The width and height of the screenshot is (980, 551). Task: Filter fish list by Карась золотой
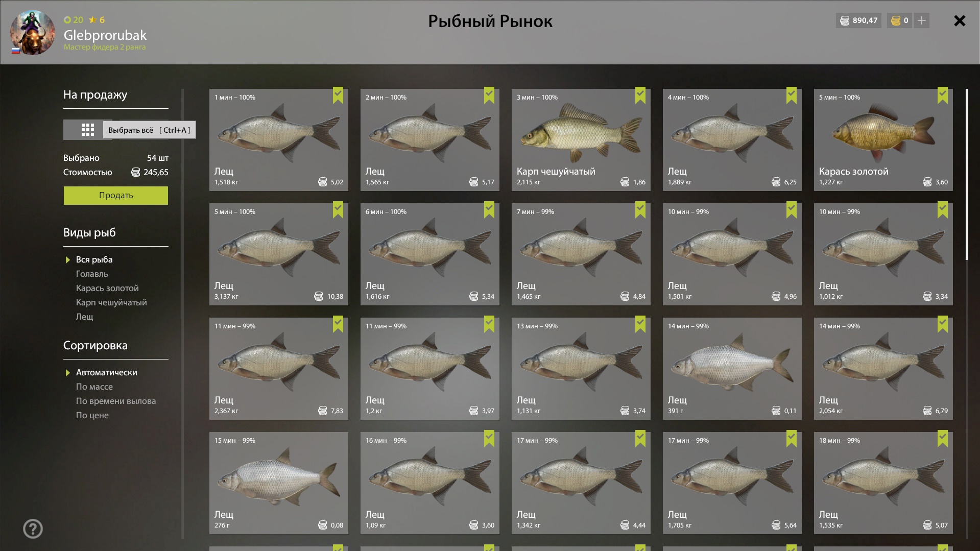click(x=107, y=288)
